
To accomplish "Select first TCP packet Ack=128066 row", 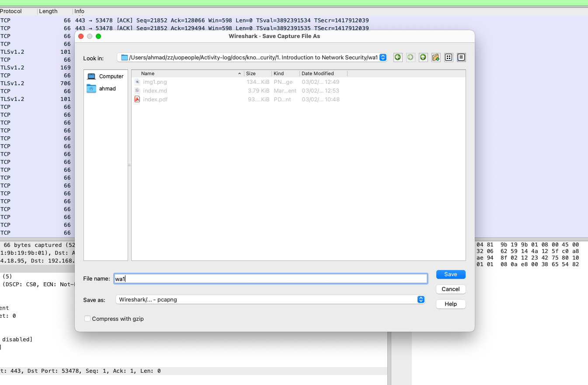I will (x=294, y=21).
